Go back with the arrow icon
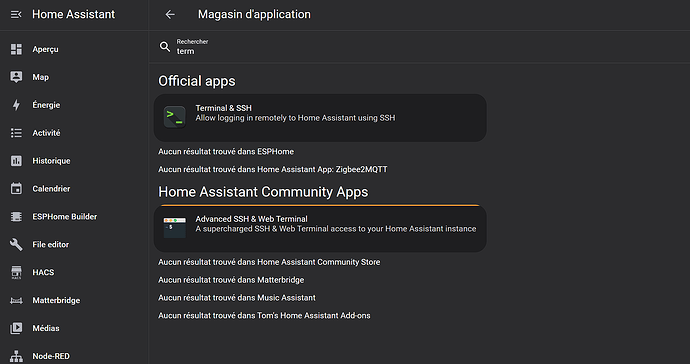 (170, 15)
